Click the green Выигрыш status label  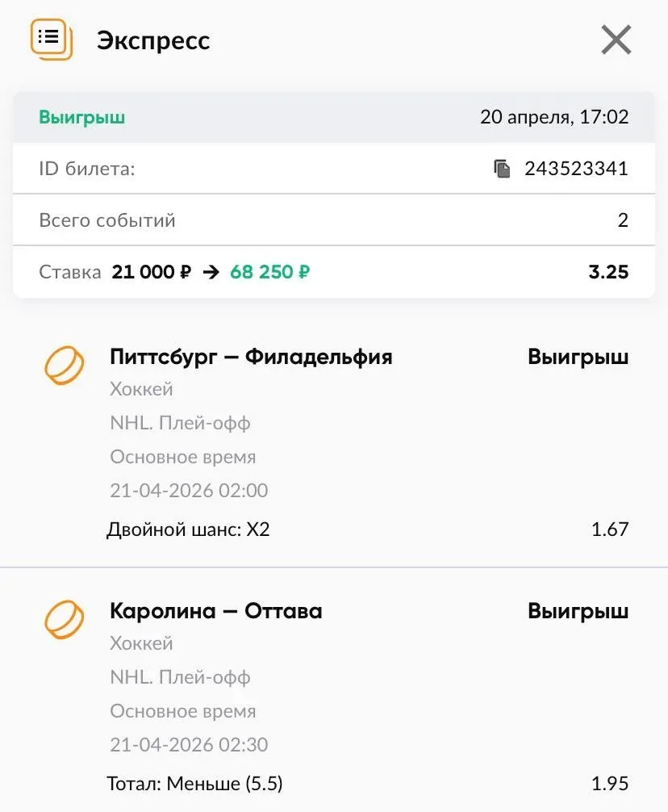click(81, 118)
